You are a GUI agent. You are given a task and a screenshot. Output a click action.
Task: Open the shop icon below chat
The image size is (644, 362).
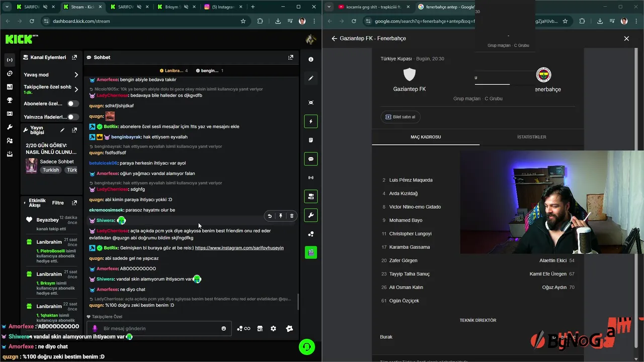click(260, 328)
